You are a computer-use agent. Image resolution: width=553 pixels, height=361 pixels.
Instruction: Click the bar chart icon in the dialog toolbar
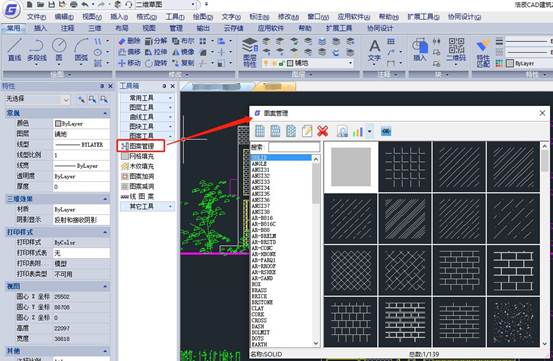358,131
